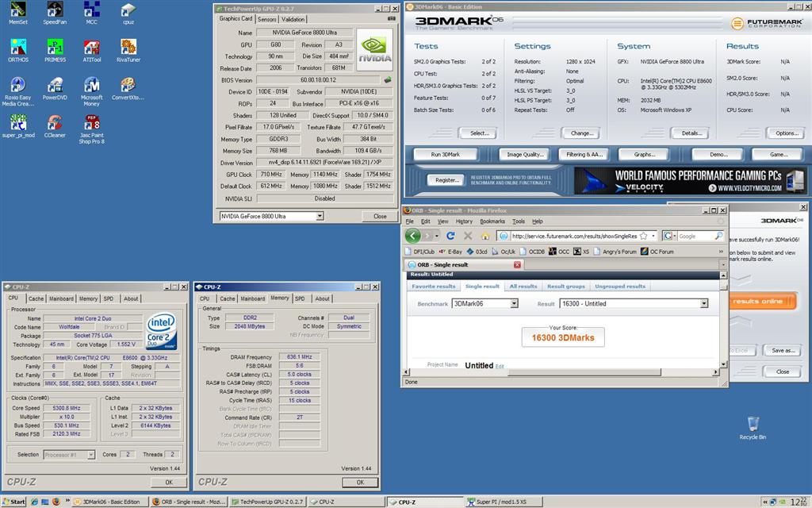Click the Options button in 3DMark06 Results
812x508 pixels.
coord(787,133)
